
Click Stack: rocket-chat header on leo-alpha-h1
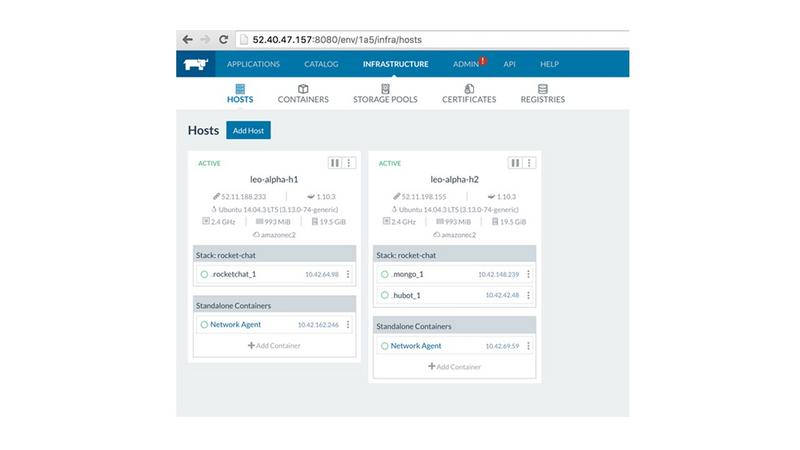(x=274, y=255)
